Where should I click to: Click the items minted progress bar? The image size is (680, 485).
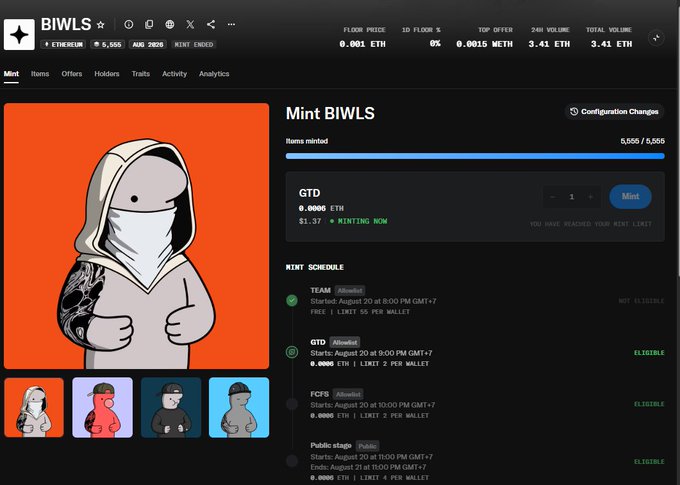click(475, 156)
